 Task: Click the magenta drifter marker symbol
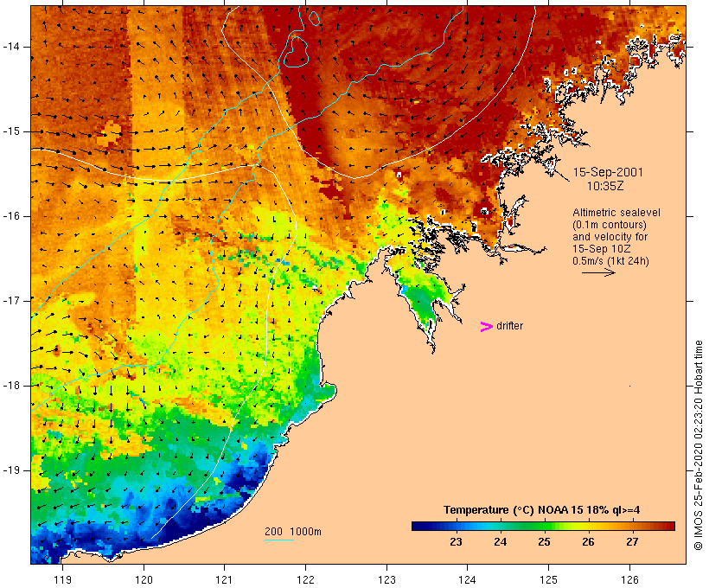click(x=487, y=327)
